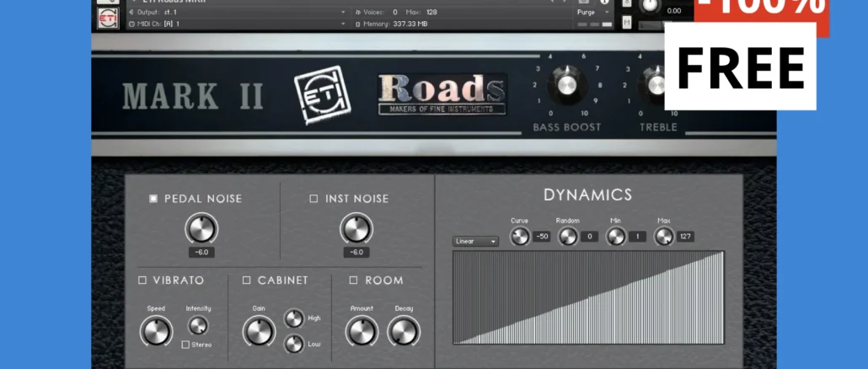Viewport: 868px width, 369px height.
Task: Click the Dynamics Curve knob
Action: (520, 236)
